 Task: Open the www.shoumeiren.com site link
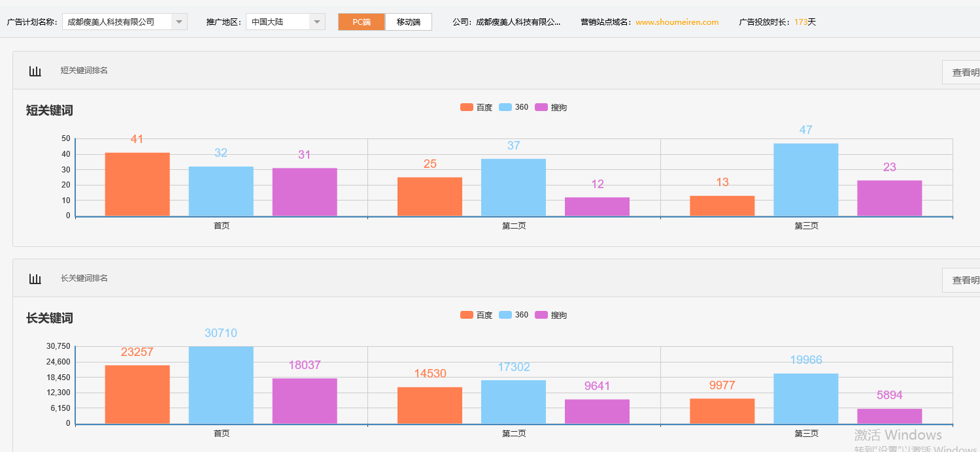677,21
